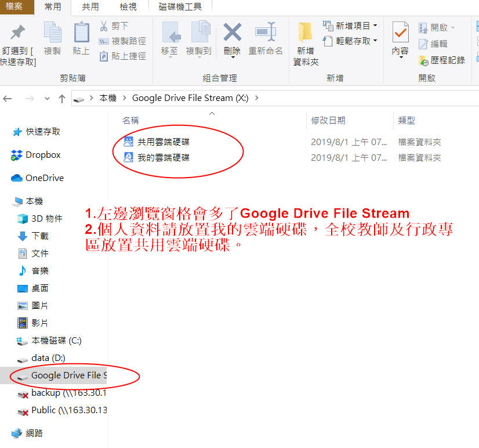Image resolution: width=479 pixels, height=448 pixels.
Task: Click the Forward arrow navigation button
Action: pyautogui.click(x=30, y=99)
